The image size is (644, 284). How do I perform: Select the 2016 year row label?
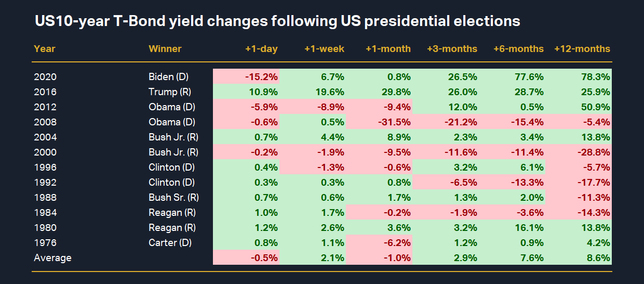pos(45,92)
